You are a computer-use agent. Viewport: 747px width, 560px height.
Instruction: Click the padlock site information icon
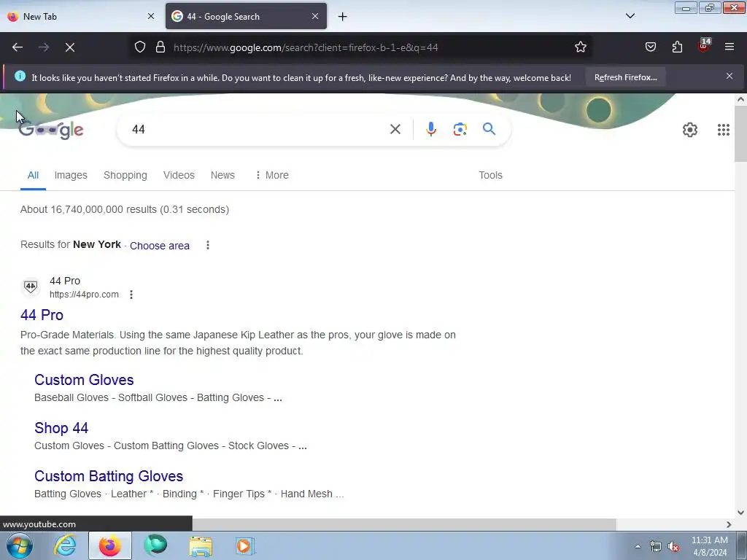[x=160, y=47]
